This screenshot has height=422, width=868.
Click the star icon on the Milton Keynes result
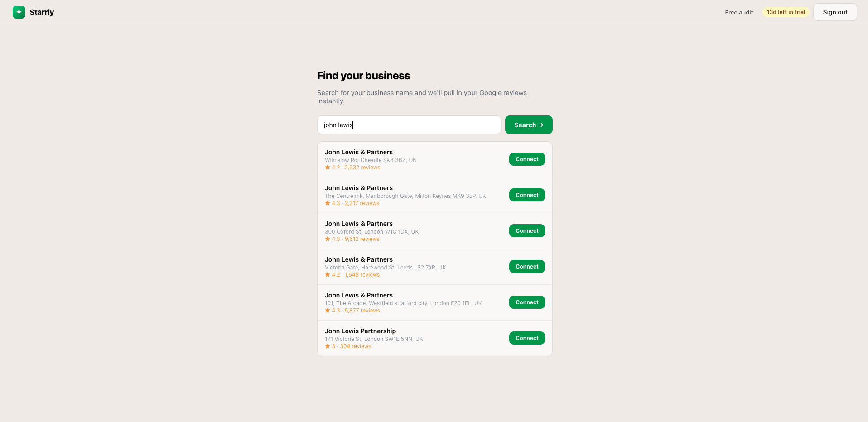[x=328, y=203]
